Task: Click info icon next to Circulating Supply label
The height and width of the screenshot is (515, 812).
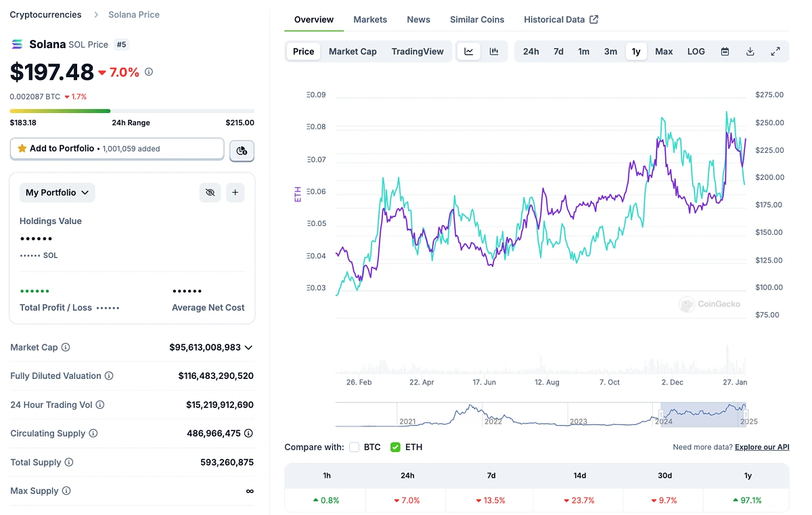Action: point(93,433)
